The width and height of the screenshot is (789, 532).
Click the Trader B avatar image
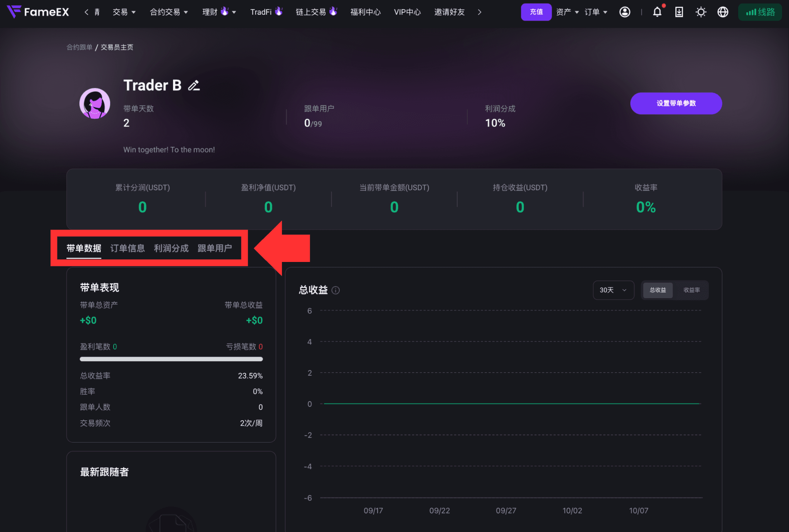(95, 104)
